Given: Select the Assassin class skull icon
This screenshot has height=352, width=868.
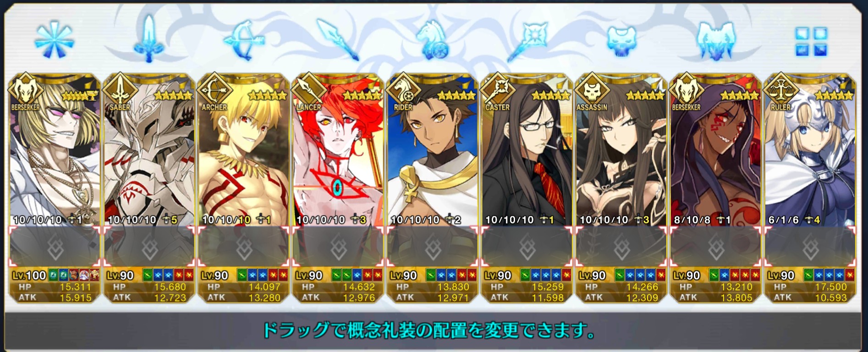Looking at the screenshot, I should pyautogui.click(x=621, y=41).
